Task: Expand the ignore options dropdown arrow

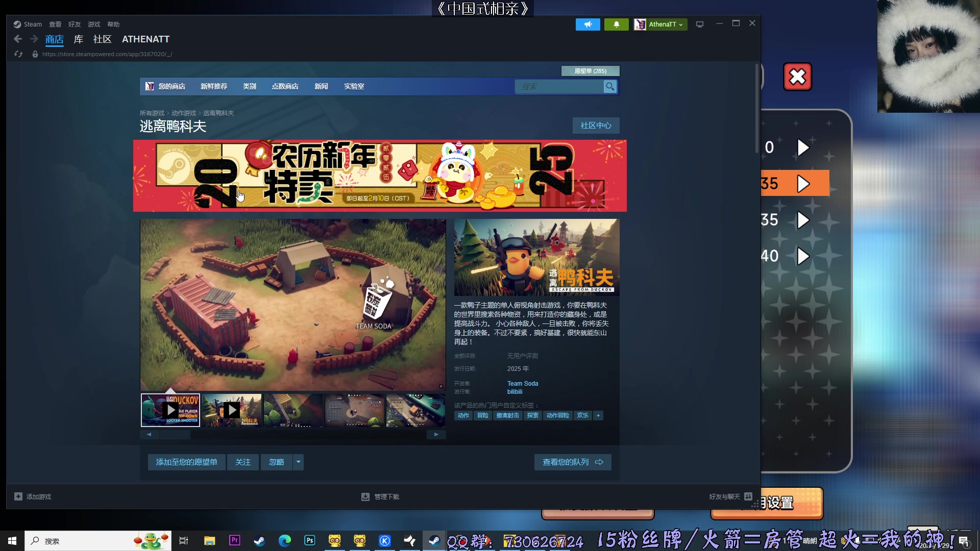Action: click(299, 462)
